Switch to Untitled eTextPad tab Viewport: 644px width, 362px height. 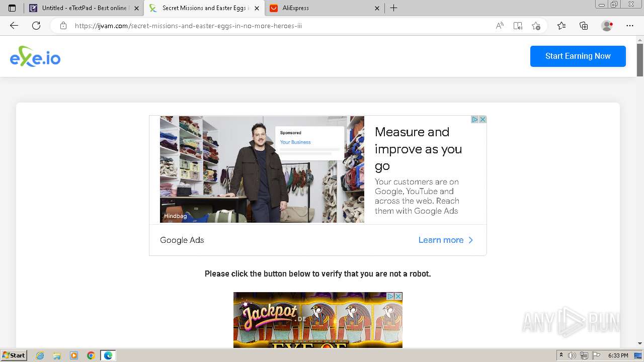(x=84, y=8)
